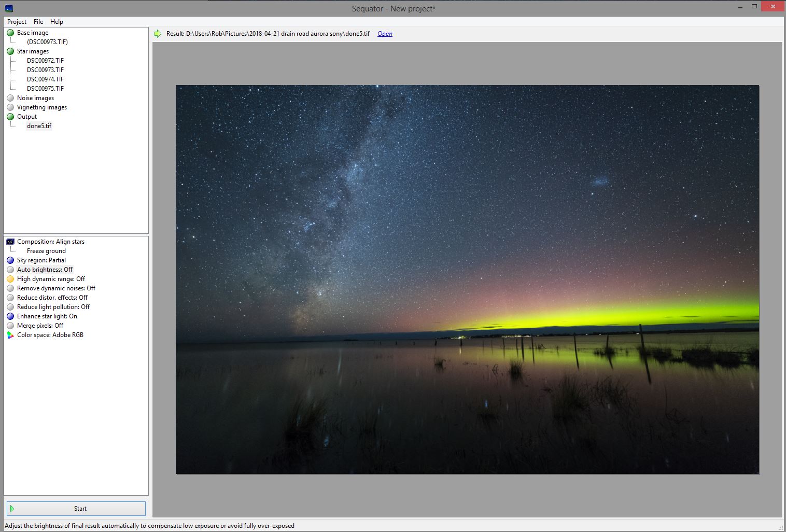Viewport: 786px width, 532px height.
Task: Select star image DSC00972.TIF
Action: (x=45, y=61)
